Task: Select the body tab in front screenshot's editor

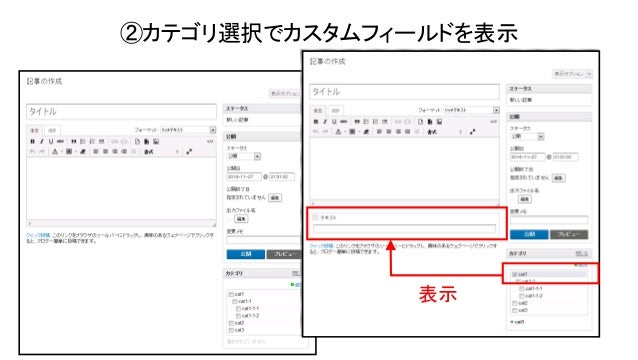Action: click(x=318, y=111)
